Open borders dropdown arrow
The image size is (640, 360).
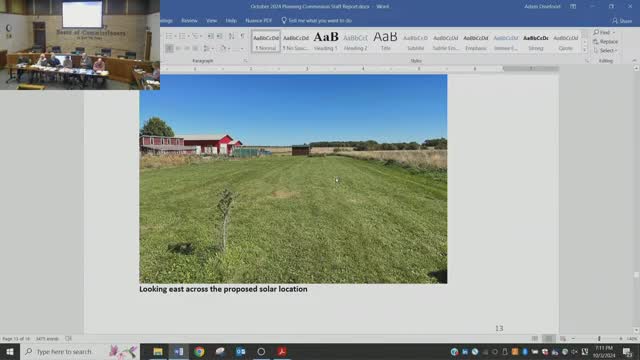coord(242,48)
